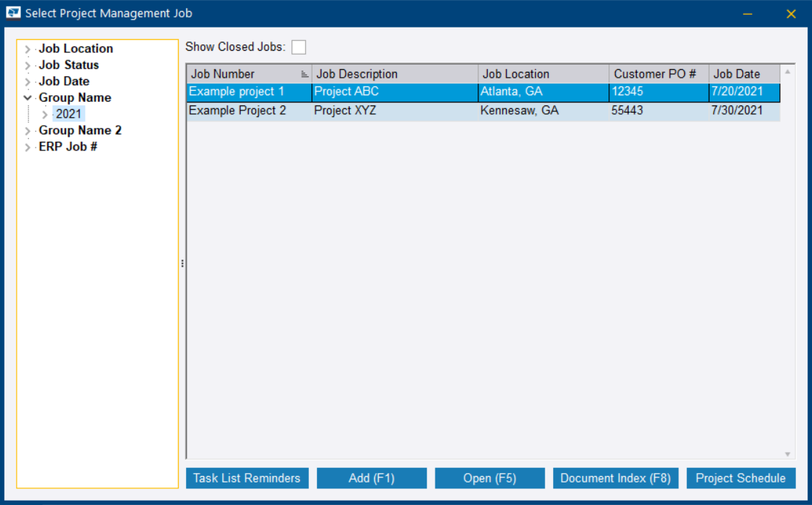Click the sort indicator in Job Number header

click(x=305, y=74)
